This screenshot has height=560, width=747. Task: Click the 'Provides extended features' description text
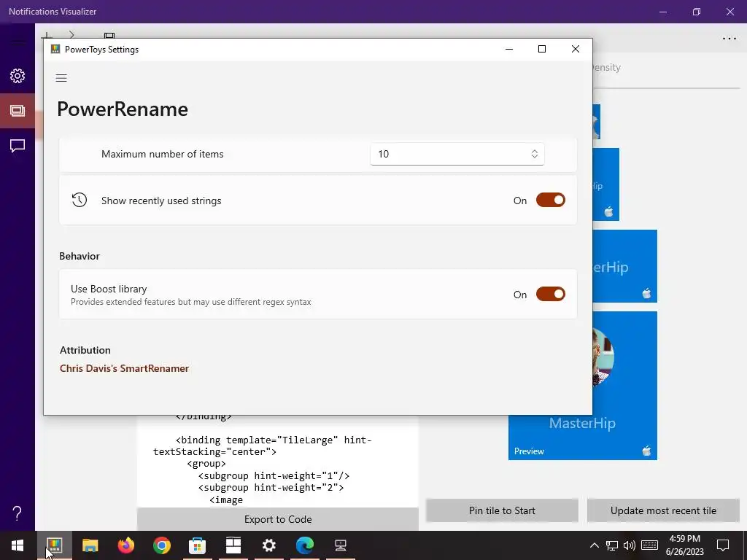coord(190,302)
